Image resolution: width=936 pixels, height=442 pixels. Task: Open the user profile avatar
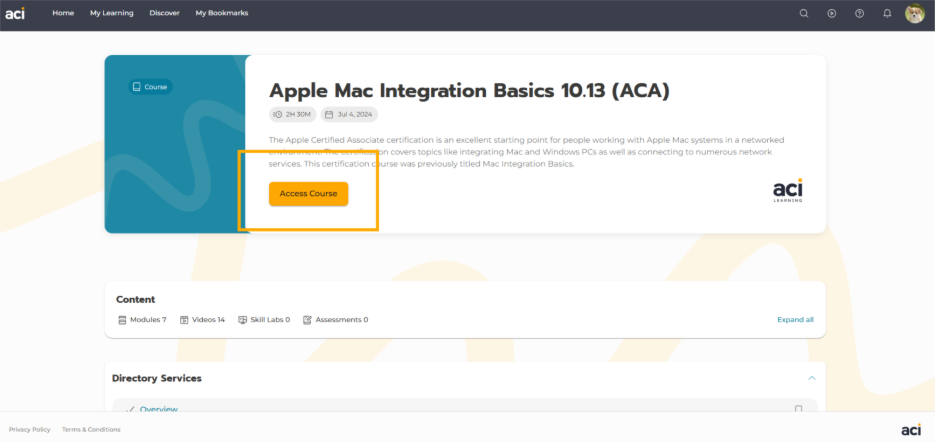pos(914,13)
